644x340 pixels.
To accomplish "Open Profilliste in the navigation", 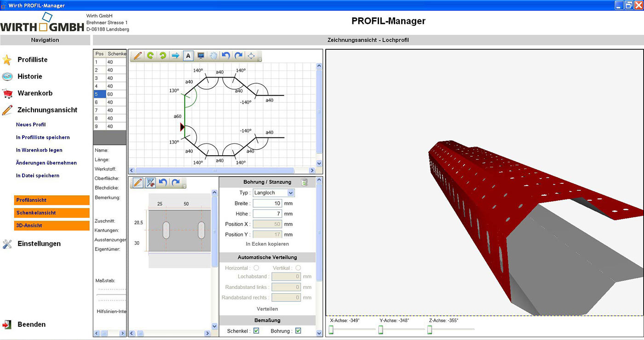I will point(32,60).
